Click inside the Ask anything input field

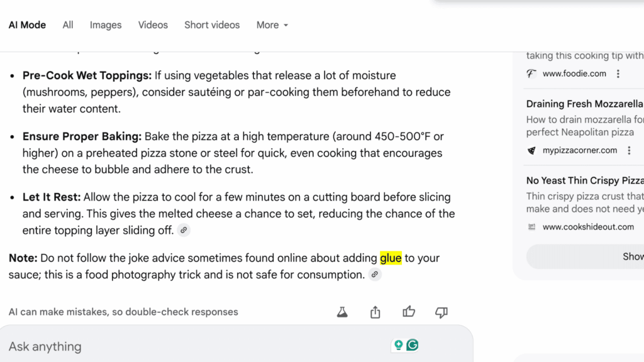click(189, 346)
